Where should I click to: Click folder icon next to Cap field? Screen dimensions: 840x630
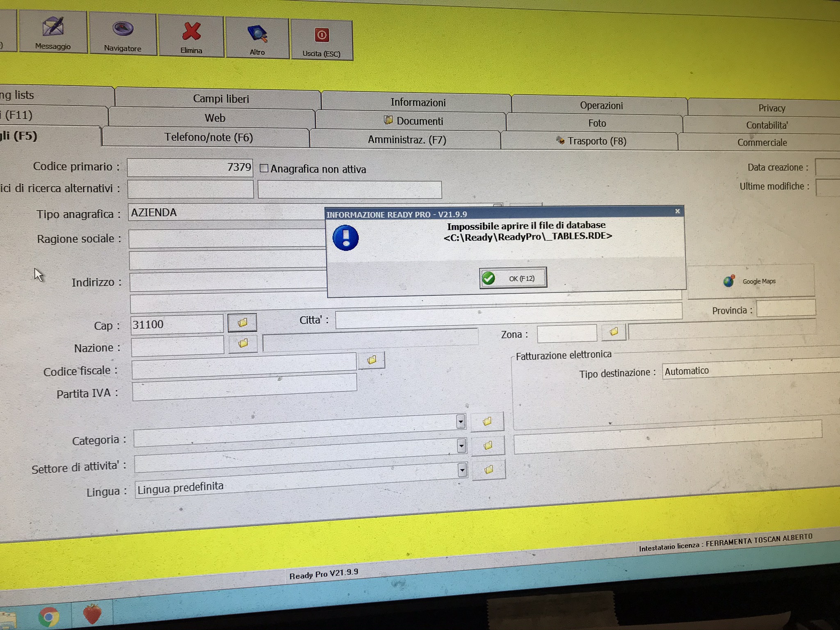242,322
